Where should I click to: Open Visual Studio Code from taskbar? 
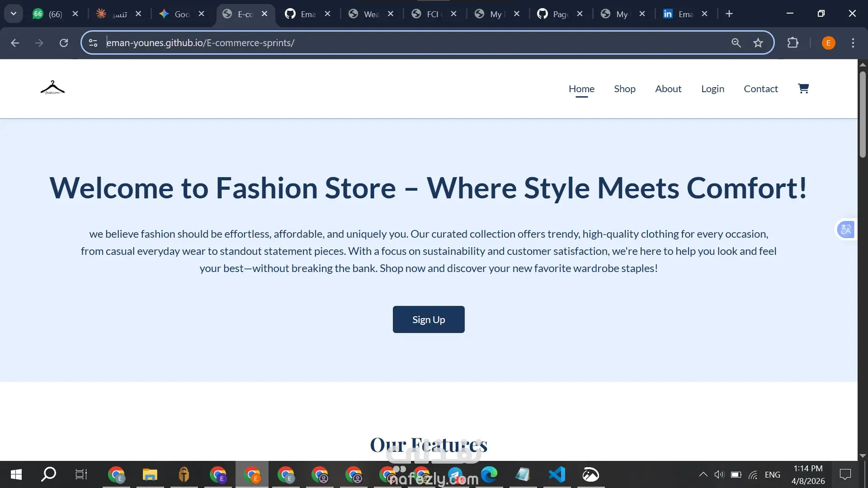pyautogui.click(x=557, y=474)
